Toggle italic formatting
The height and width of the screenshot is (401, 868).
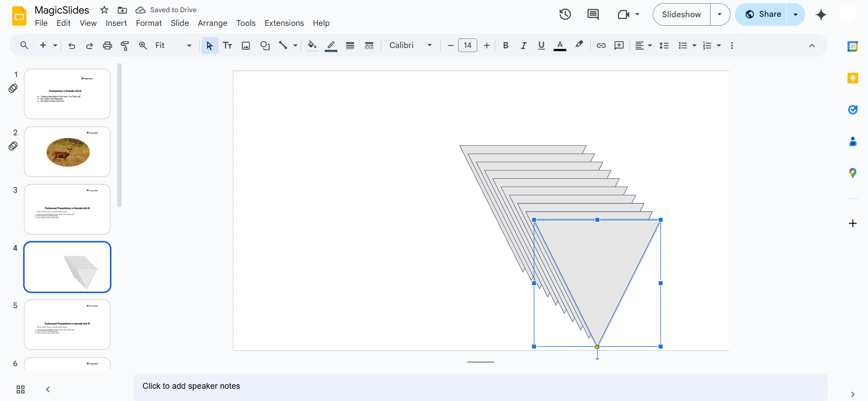(523, 45)
